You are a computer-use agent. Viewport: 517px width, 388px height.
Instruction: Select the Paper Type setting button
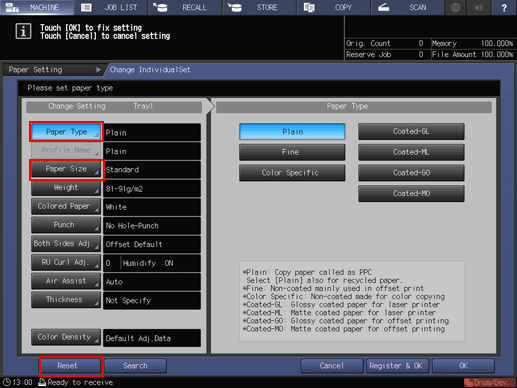point(66,132)
